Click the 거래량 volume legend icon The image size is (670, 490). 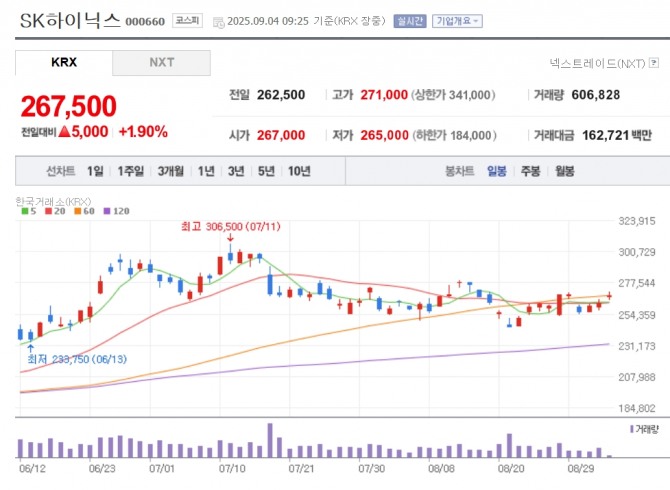[x=632, y=428]
